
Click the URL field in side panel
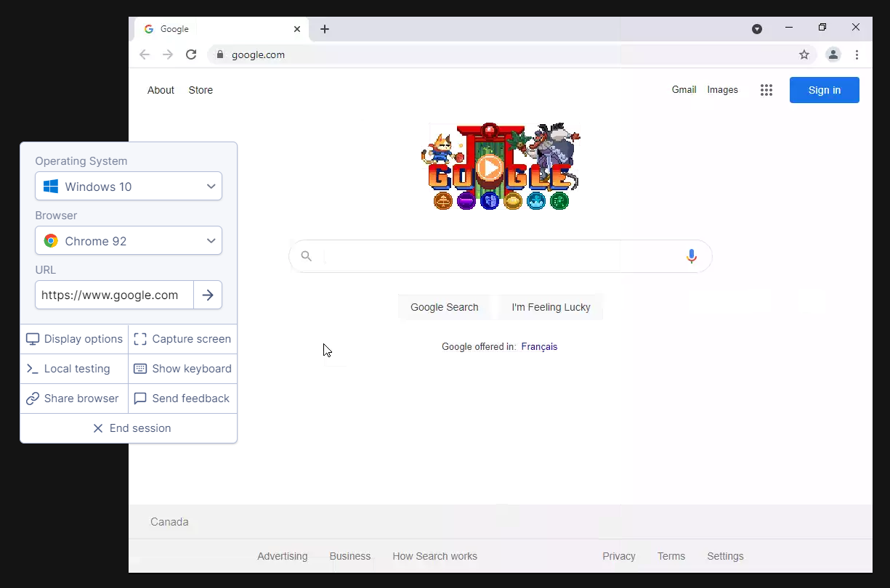(x=114, y=295)
